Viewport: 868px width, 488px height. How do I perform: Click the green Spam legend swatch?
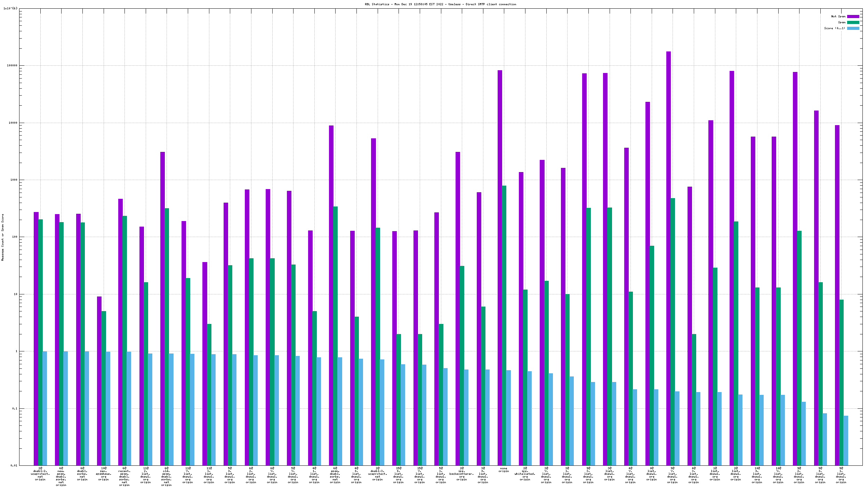click(853, 22)
